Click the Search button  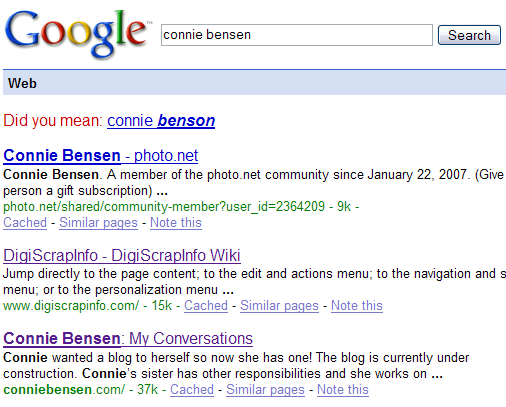click(469, 35)
